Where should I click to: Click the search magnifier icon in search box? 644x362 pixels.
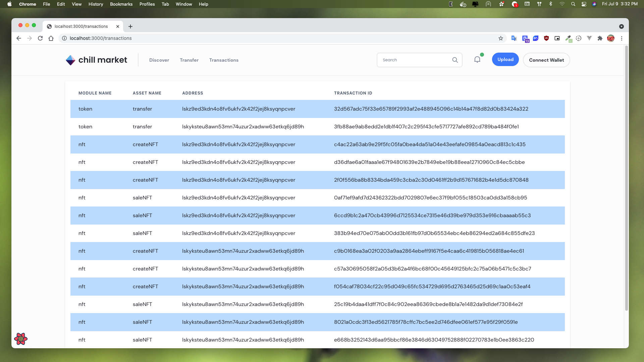click(455, 60)
